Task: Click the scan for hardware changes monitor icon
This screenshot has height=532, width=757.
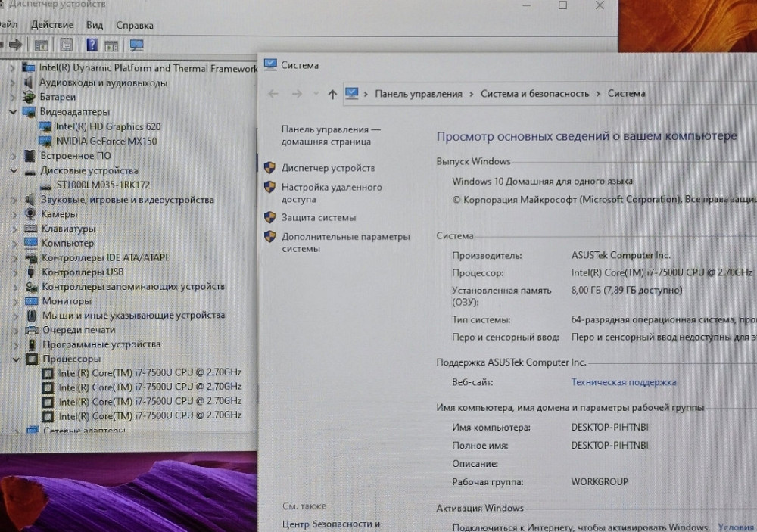Action: pos(136,45)
